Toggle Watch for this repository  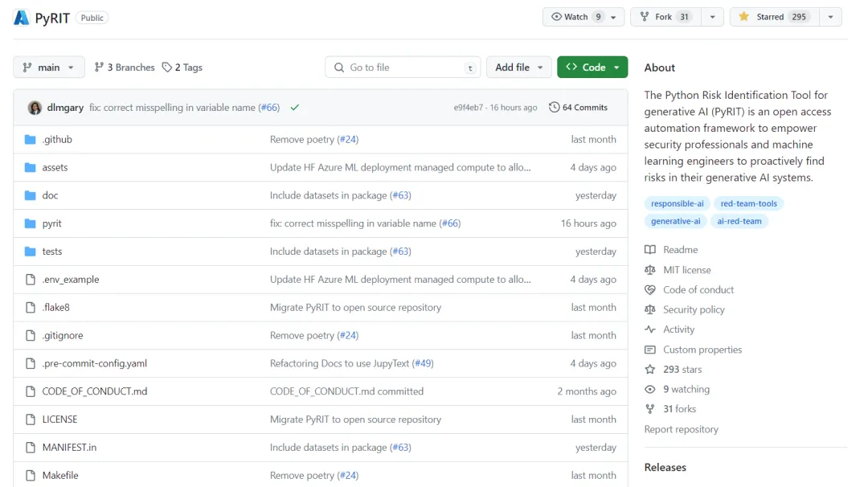(577, 17)
